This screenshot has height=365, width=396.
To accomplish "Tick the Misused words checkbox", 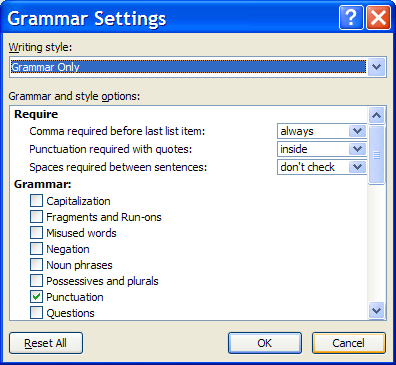I will 36,233.
